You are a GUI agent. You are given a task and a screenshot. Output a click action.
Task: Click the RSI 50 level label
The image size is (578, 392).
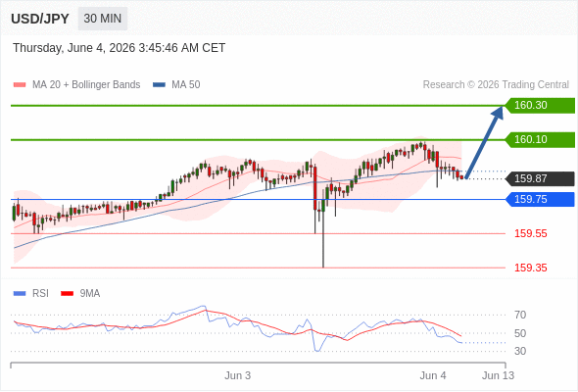(520, 334)
